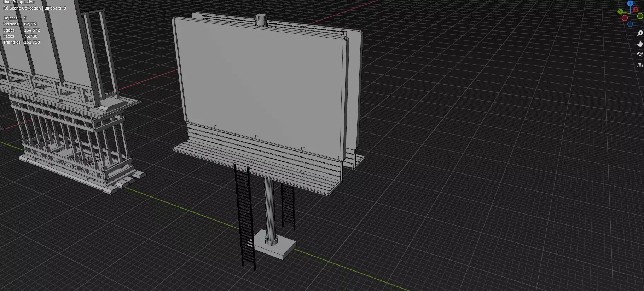Click the 'User Perspective' viewport label
The image size is (644, 291).
pos(19,2)
